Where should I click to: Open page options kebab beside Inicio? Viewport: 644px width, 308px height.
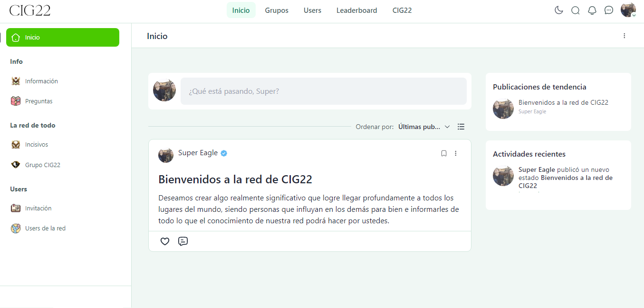pyautogui.click(x=625, y=36)
